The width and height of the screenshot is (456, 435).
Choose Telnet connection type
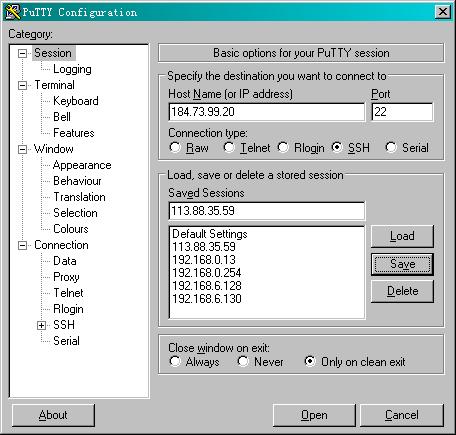coord(229,147)
